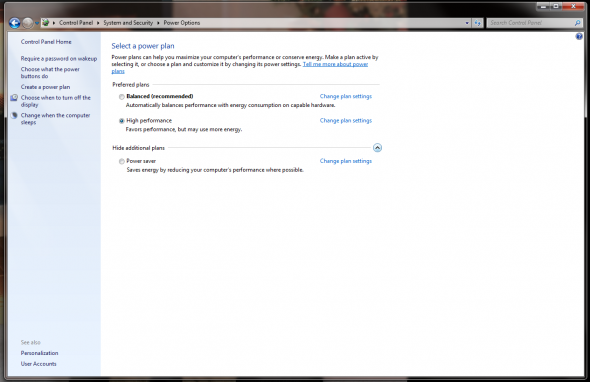Change plan settings for Power saver
Image resolution: width=590 pixels, height=382 pixels.
coord(346,161)
